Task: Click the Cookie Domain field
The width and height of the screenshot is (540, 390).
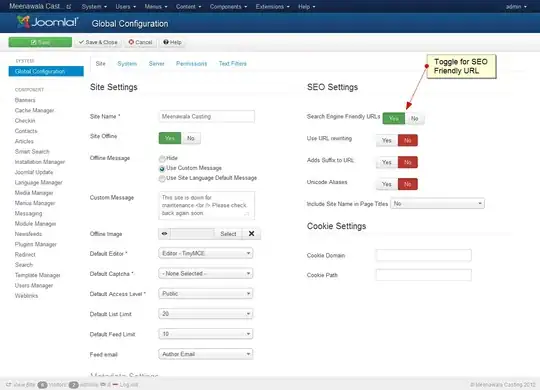Action: [424, 255]
